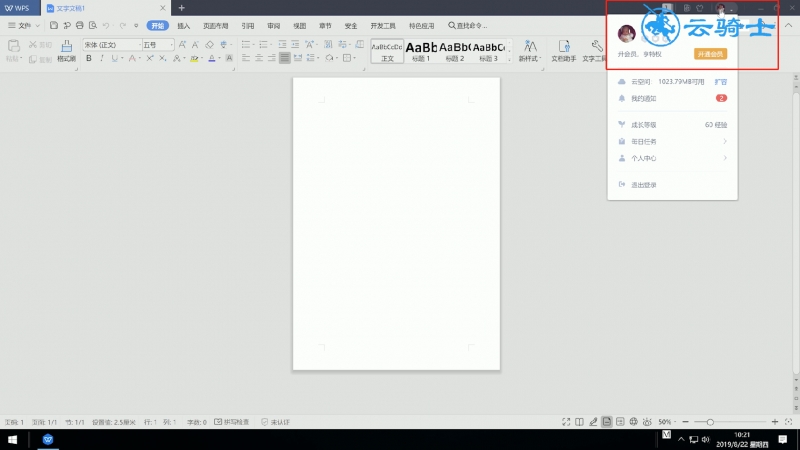800x450 pixels.
Task: Click the orange 开通会员 button
Action: pyautogui.click(x=710, y=54)
